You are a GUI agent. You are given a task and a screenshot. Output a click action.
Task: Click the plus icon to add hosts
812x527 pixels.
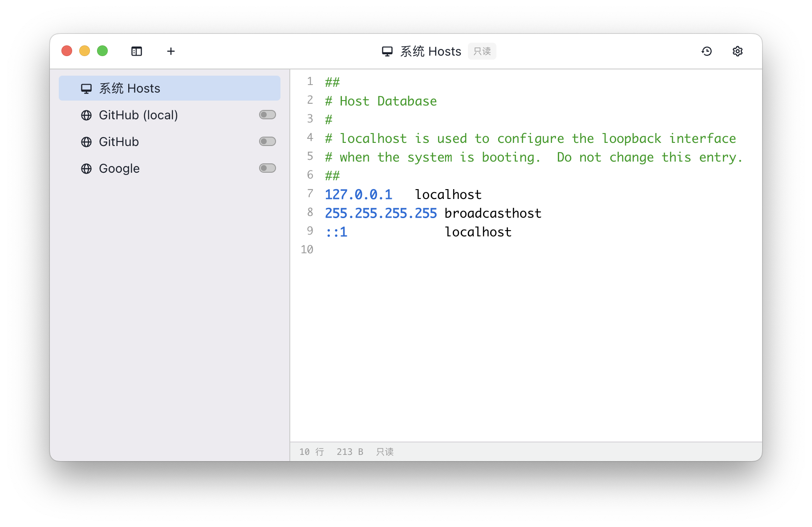[x=171, y=51]
